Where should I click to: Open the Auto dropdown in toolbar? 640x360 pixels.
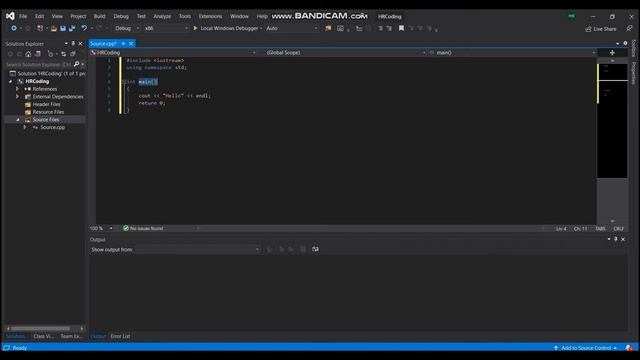[291, 28]
